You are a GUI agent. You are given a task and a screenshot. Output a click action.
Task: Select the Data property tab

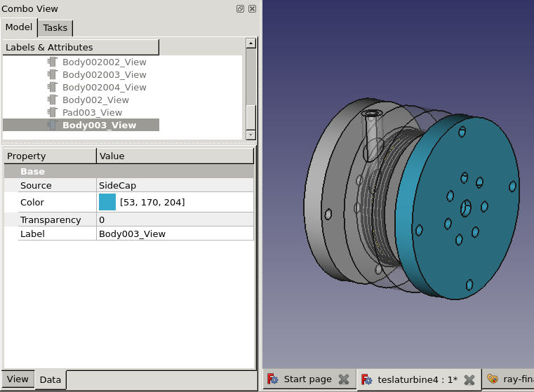(x=50, y=379)
